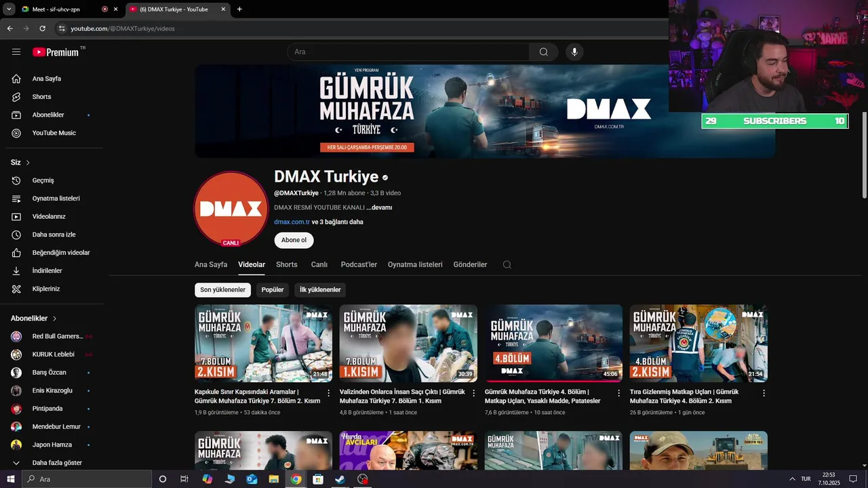Open options menu for the Tıra Gizlenmiş Matkap Uçları video
The image size is (868, 488).
pyautogui.click(x=764, y=393)
